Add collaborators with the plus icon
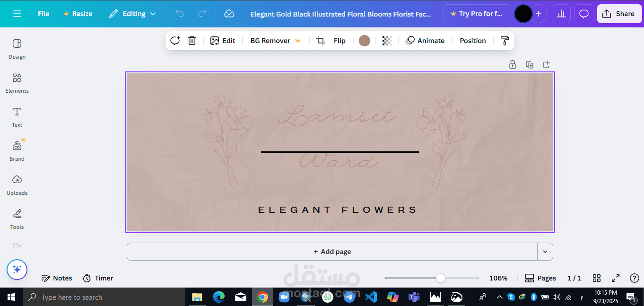The width and height of the screenshot is (644, 306). pyautogui.click(x=539, y=14)
